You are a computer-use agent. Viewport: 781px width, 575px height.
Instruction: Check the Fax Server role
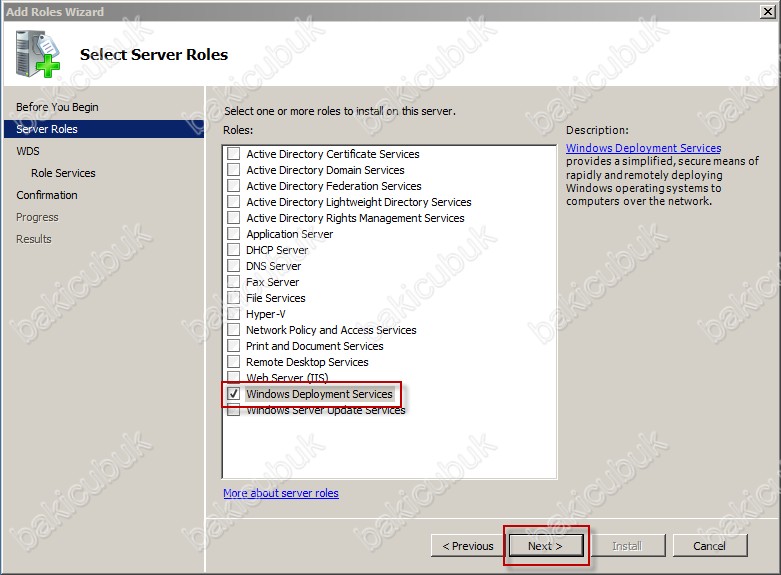pyautogui.click(x=233, y=282)
